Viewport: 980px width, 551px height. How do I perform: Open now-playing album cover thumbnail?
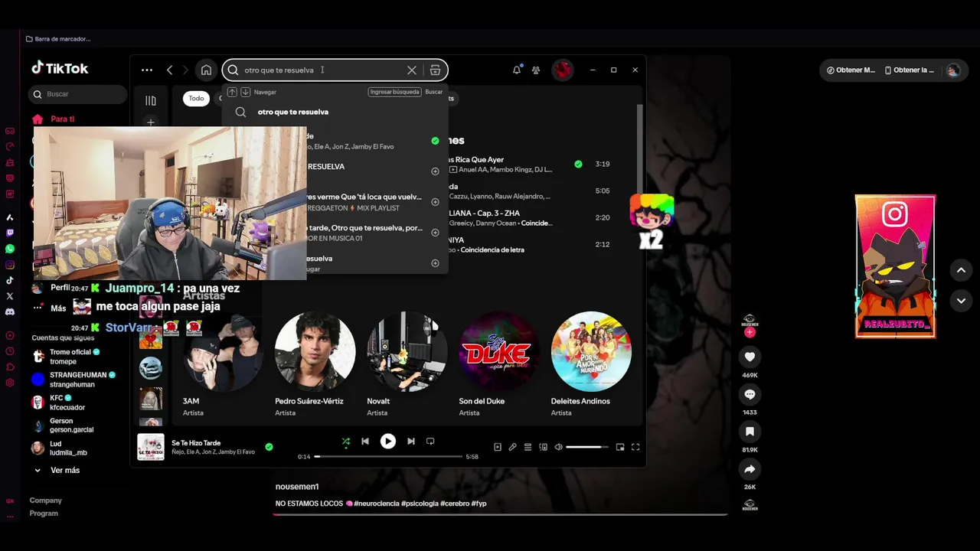click(151, 447)
